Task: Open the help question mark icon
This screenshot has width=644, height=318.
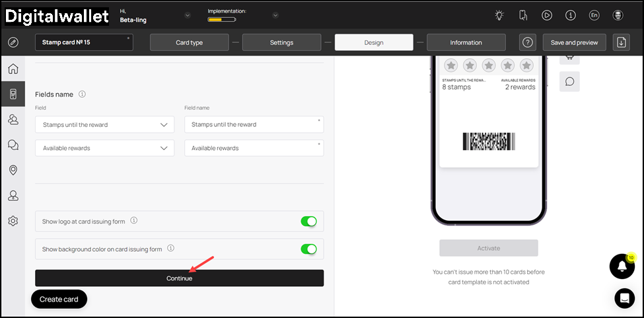Action: (x=528, y=42)
